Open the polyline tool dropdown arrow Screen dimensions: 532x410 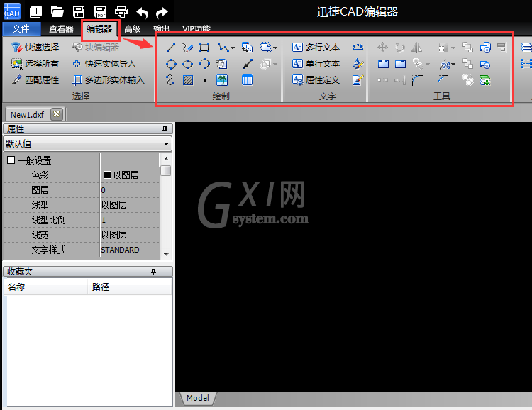[233, 48]
